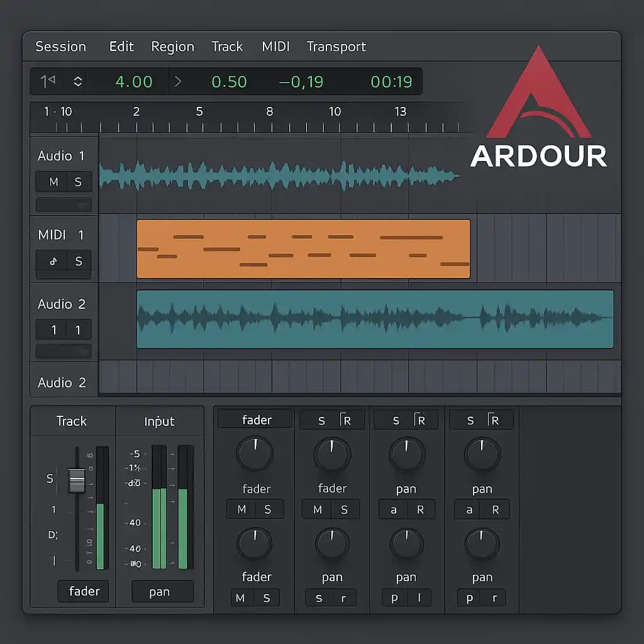Switch to the Track tab in the mixer panel

coord(72,421)
